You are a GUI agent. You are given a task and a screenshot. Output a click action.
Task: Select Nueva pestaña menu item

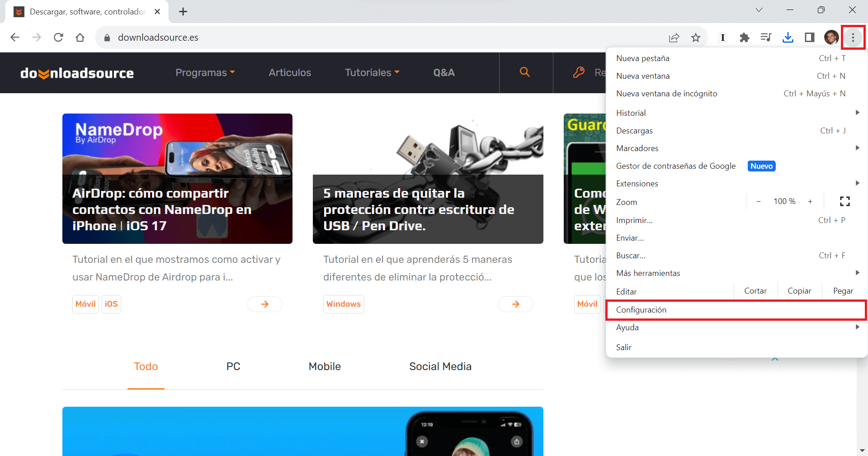[737, 58]
